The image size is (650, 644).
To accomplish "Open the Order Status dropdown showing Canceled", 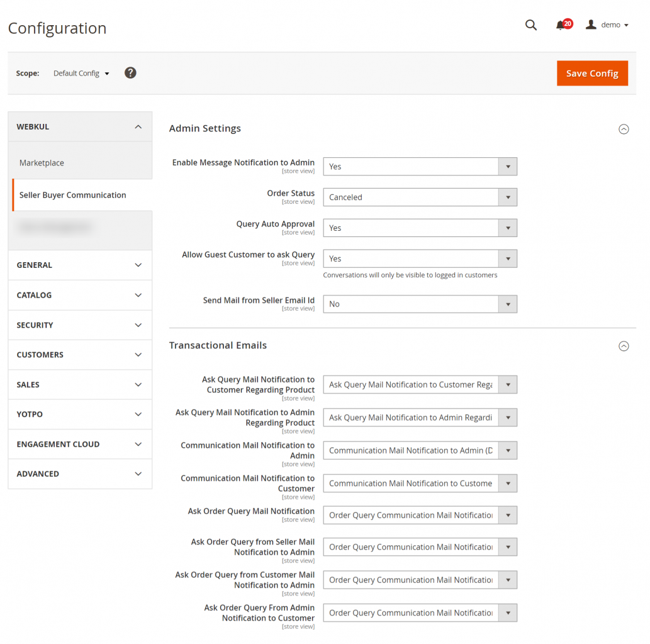I will 420,197.
